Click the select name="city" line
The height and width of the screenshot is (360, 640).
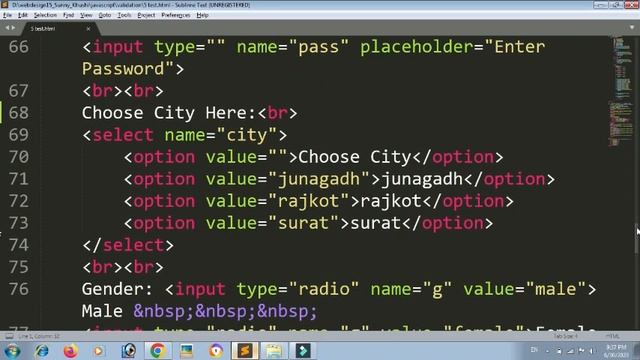pos(184,135)
